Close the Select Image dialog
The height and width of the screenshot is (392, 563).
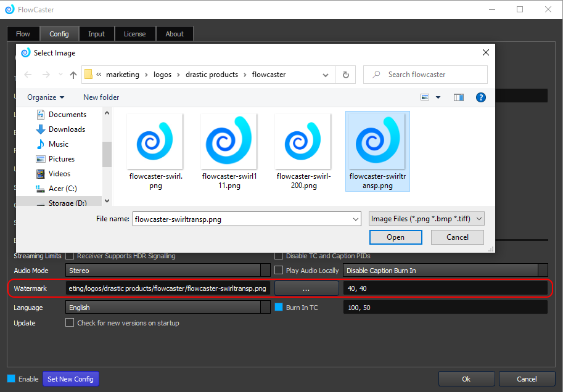click(486, 53)
